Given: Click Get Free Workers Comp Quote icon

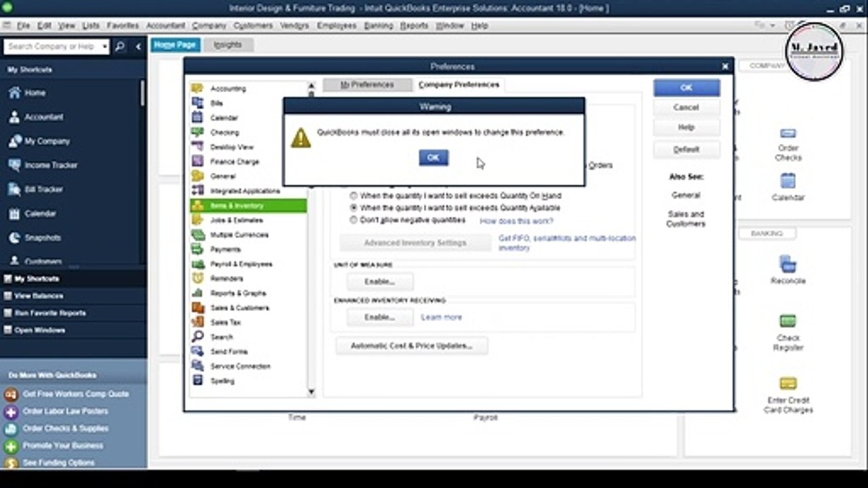Looking at the screenshot, I should point(11,394).
